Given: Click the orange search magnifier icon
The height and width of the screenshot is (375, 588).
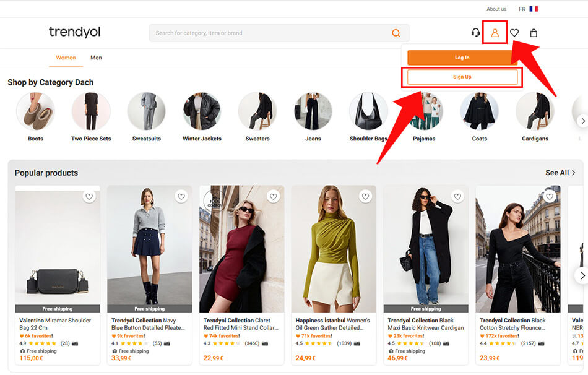Looking at the screenshot, I should (x=396, y=33).
